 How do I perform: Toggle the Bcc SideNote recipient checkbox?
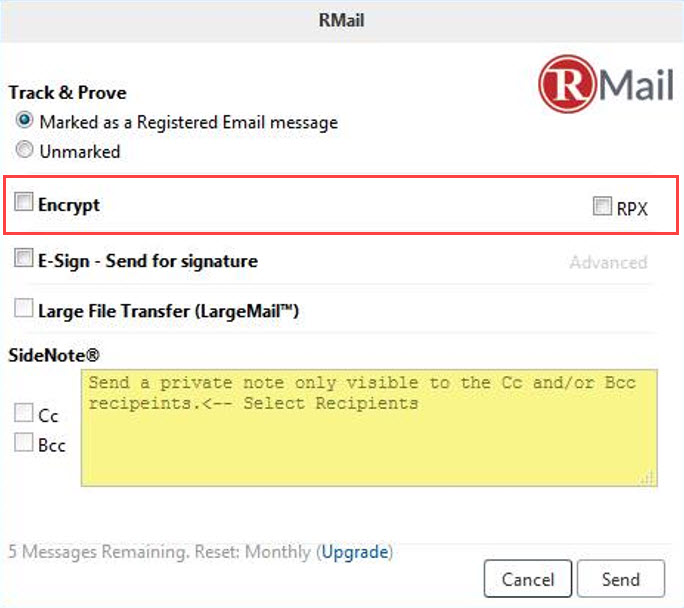coord(23,443)
